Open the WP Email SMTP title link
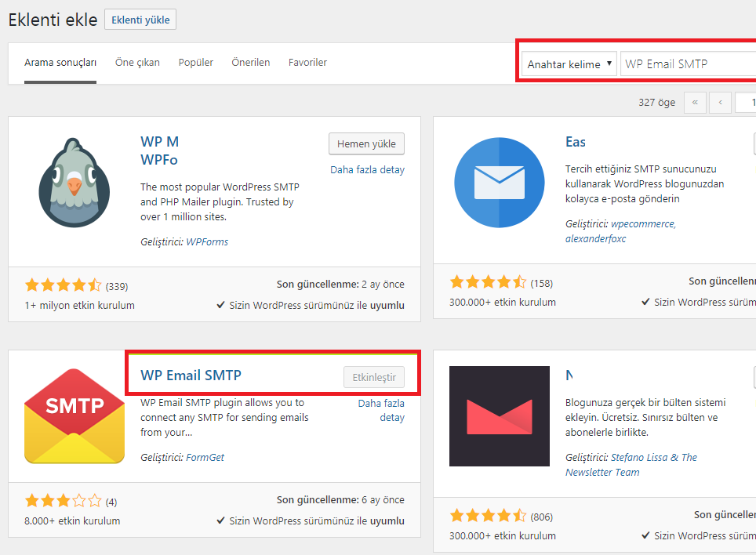 [191, 375]
